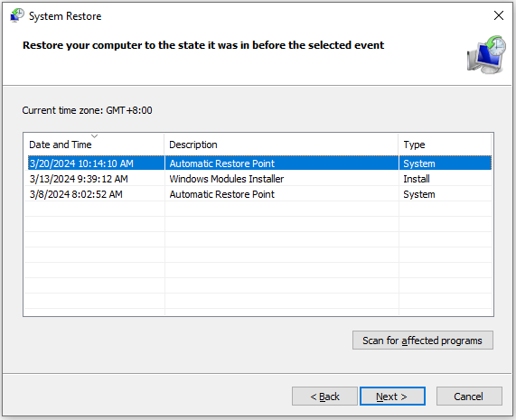
Task: Toggle sort arrow above Date and Time
Action: click(x=95, y=136)
